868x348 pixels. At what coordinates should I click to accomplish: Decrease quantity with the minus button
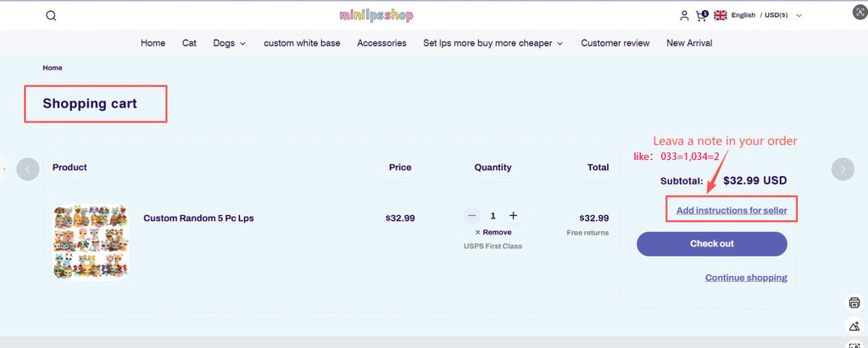pos(473,216)
